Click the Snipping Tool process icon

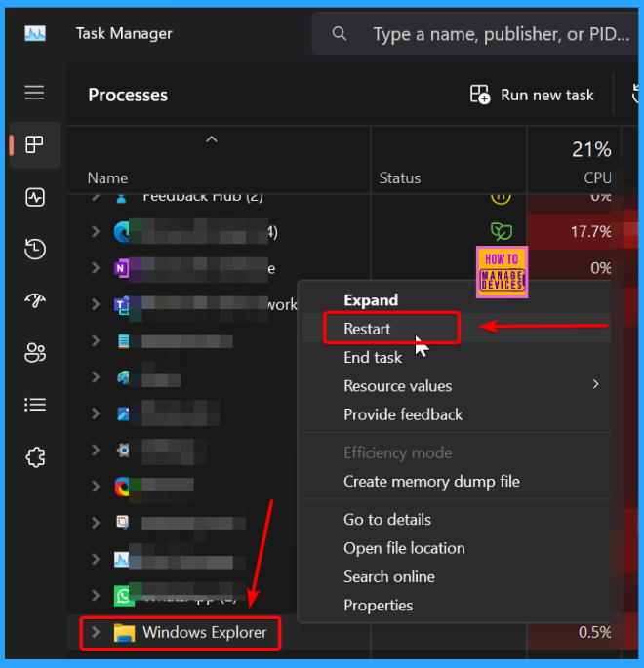point(123,523)
